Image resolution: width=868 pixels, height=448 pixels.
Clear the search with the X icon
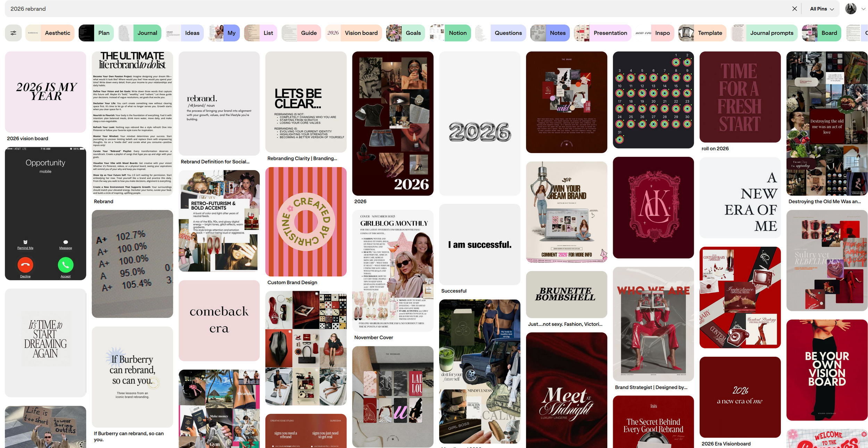794,9
